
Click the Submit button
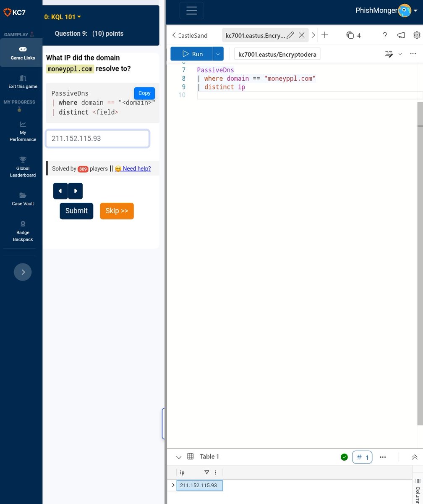76,211
